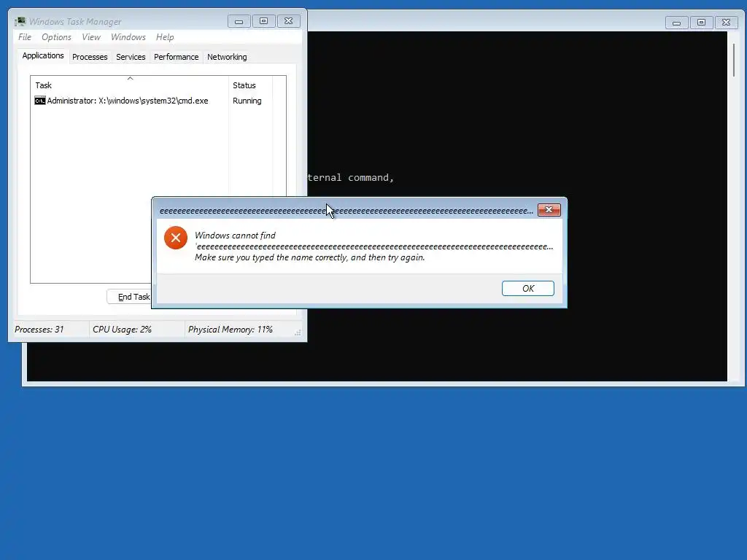Screen dimensions: 747x560
Task: Switch to the Applications tab
Action: [43, 55]
